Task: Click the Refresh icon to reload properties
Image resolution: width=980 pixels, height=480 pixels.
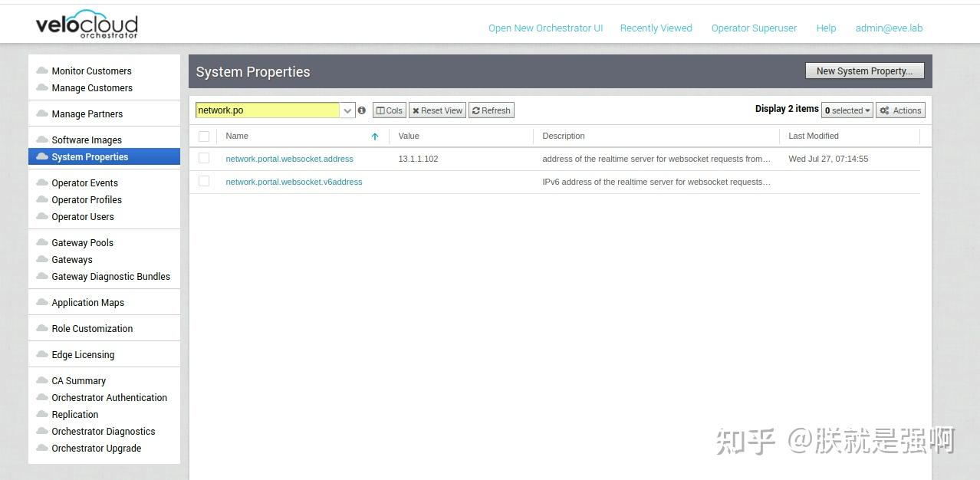Action: point(491,110)
